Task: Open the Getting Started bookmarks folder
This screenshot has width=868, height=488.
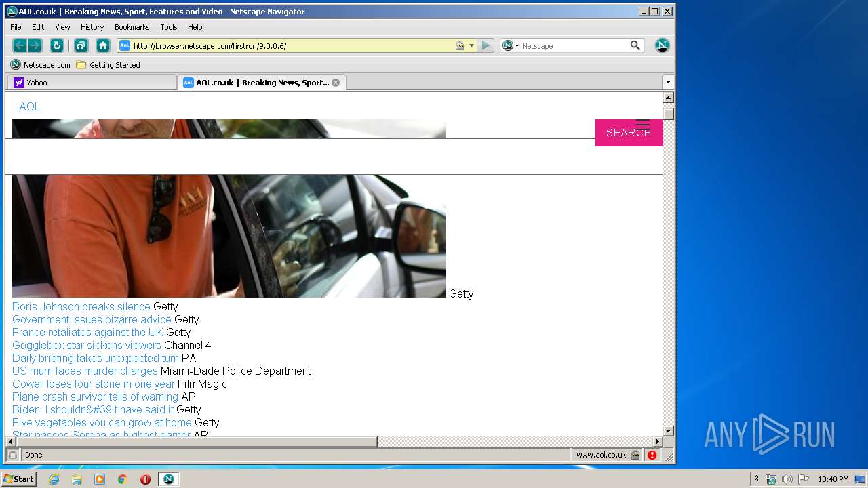Action: (x=108, y=65)
